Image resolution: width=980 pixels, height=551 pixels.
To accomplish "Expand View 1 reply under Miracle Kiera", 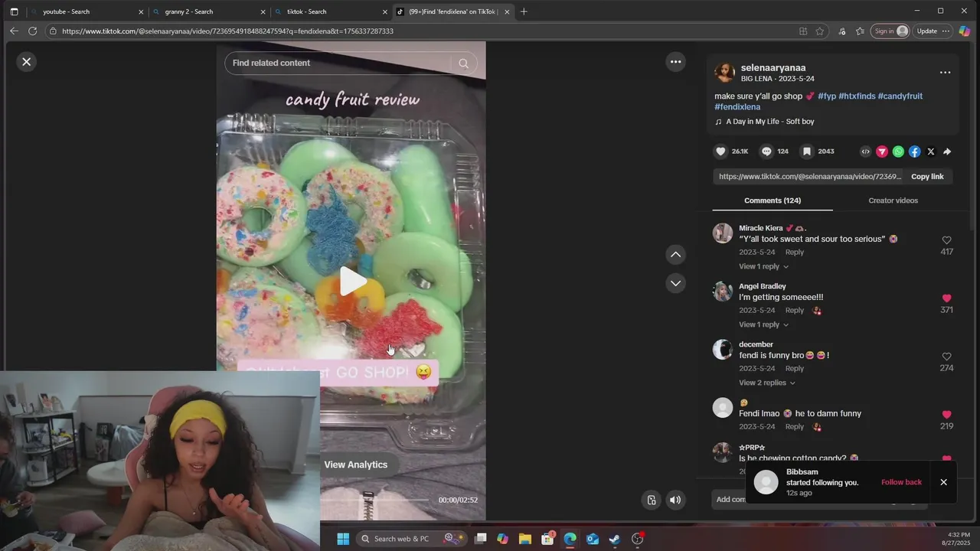I will pos(763,266).
